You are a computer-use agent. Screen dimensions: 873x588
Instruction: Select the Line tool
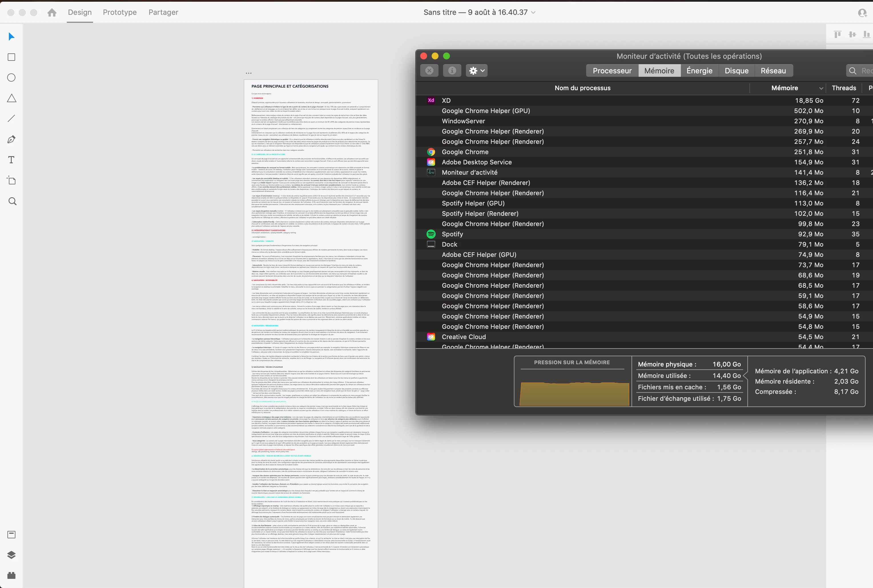coord(12,118)
